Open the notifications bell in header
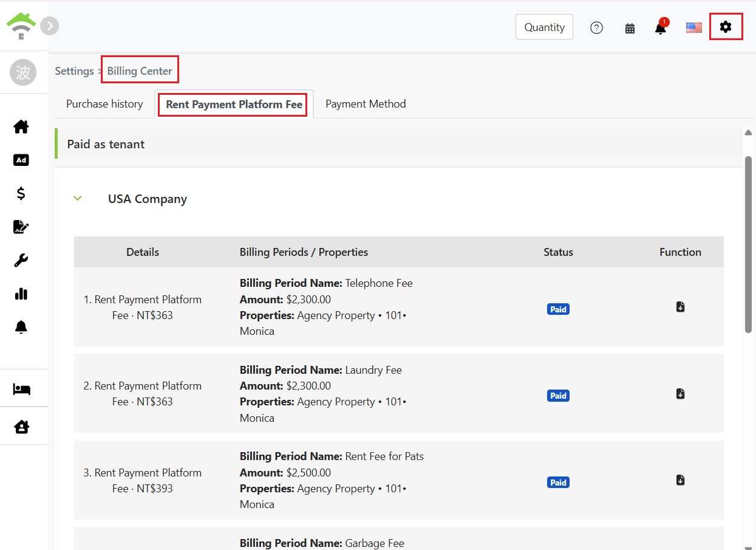The width and height of the screenshot is (756, 550). point(661,27)
